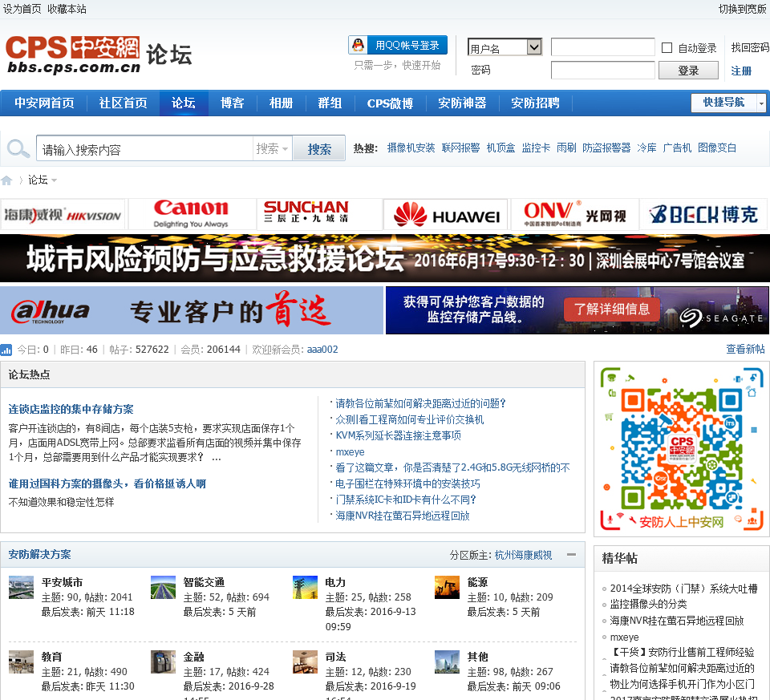
Task: Click hot search term 防盗报警器
Action: coord(606,148)
